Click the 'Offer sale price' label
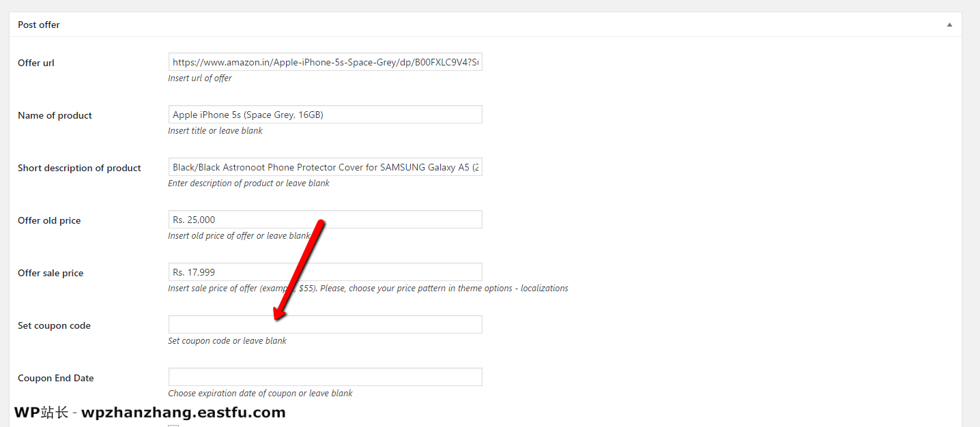Image resolution: width=980 pixels, height=427 pixels. 51,273
